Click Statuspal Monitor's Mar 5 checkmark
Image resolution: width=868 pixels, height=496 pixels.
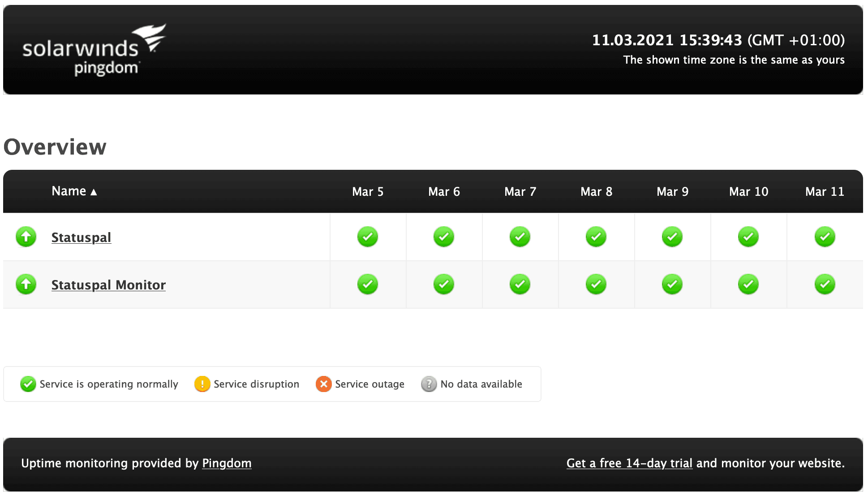pyautogui.click(x=368, y=284)
